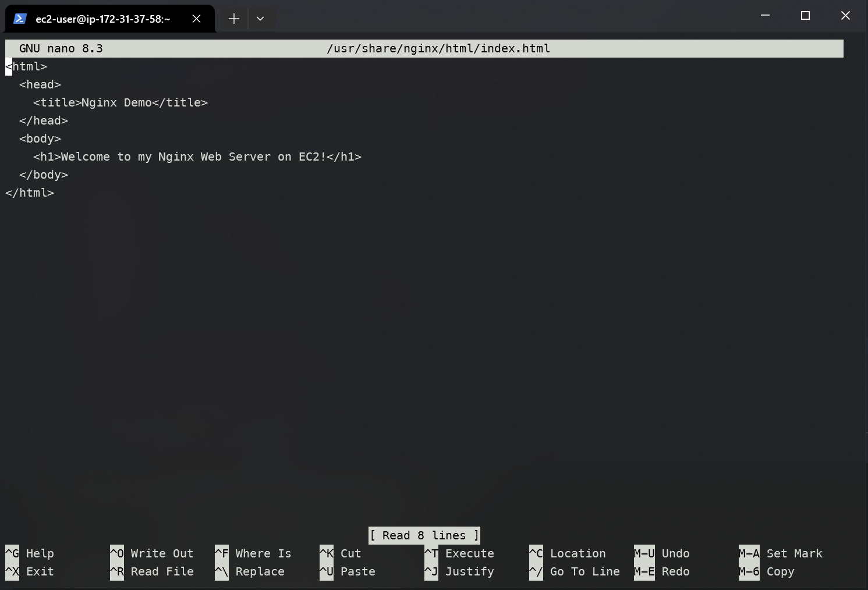Click the ^\ Replace shortcut
This screenshot has width=868, height=590.
[x=250, y=571]
